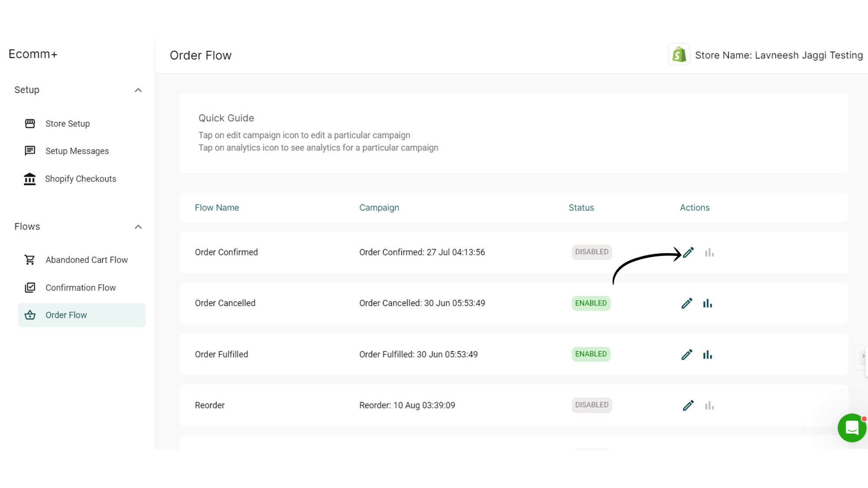This screenshot has width=868, height=488.
Task: Collapse the Flows section
Action: coord(138,226)
